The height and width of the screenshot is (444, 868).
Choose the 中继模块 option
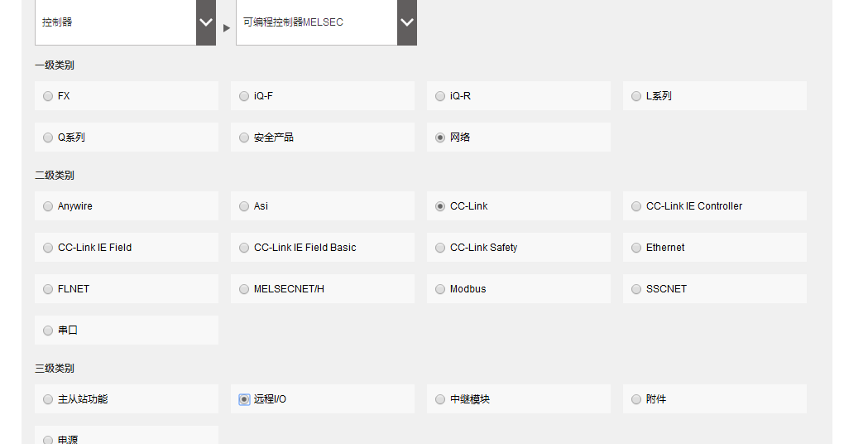click(x=440, y=399)
